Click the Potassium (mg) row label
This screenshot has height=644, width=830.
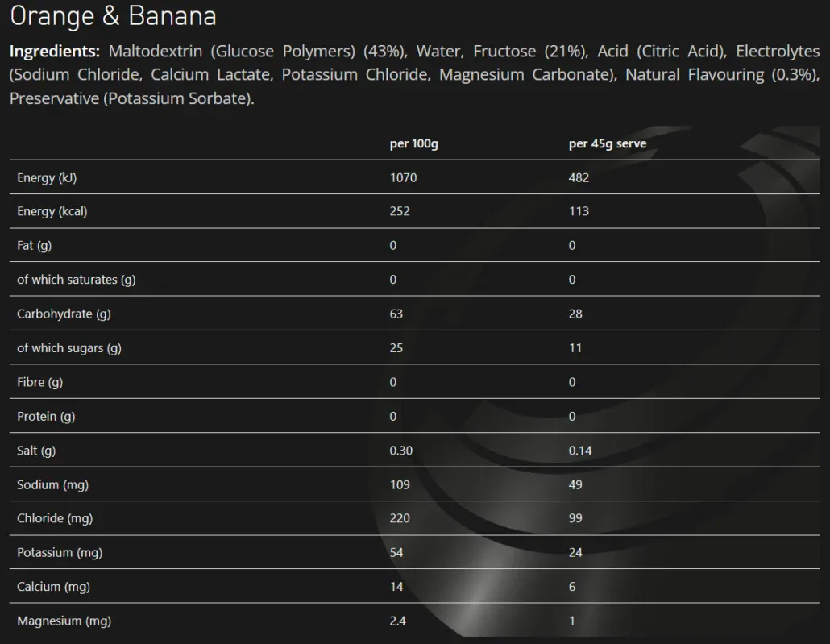pyautogui.click(x=60, y=553)
